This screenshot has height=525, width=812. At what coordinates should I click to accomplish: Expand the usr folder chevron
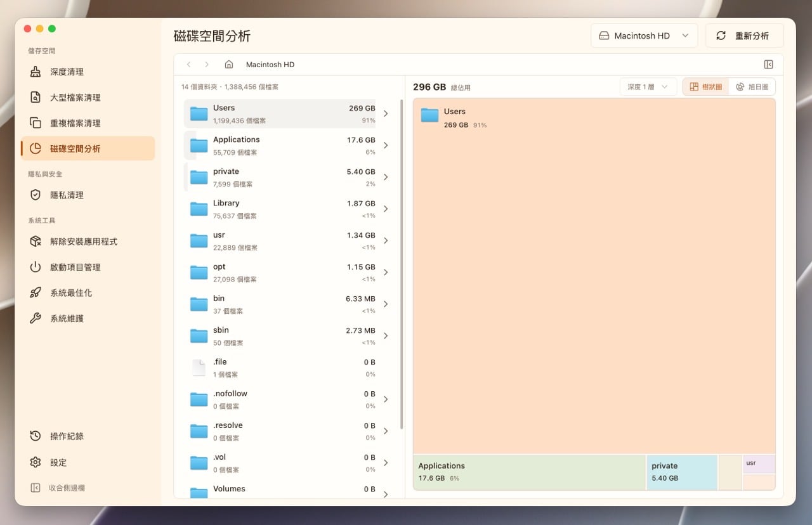[386, 240]
